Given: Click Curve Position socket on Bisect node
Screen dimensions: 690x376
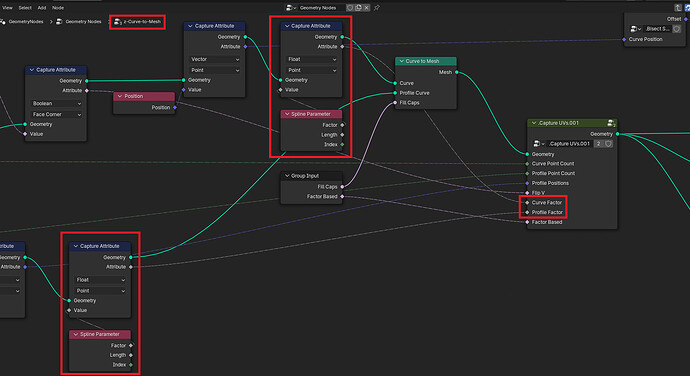Looking at the screenshot, I should click(624, 39).
